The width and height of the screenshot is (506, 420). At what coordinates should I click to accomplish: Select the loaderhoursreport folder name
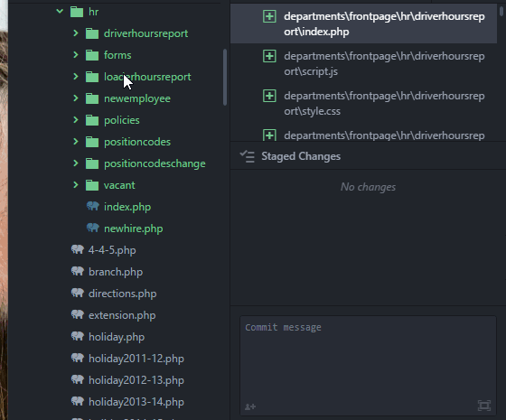coord(147,77)
